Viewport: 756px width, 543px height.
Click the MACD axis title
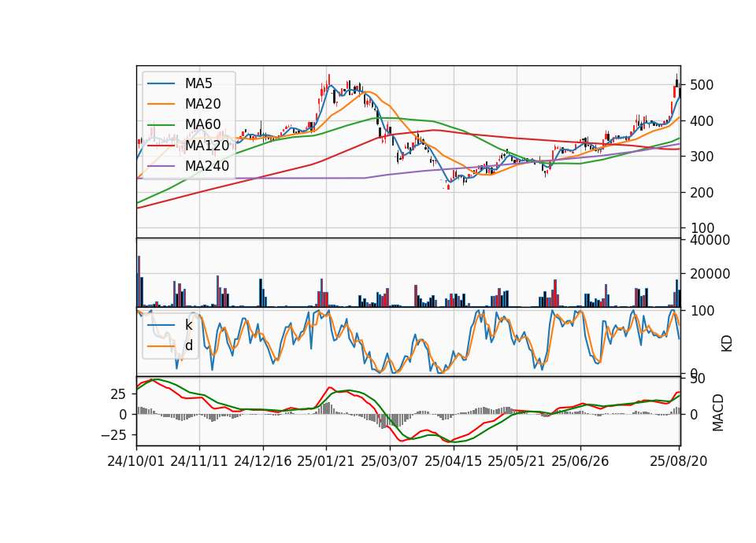click(718, 412)
